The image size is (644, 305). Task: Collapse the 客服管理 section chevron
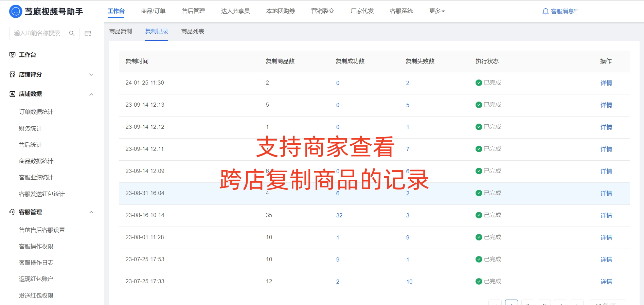coord(91,212)
